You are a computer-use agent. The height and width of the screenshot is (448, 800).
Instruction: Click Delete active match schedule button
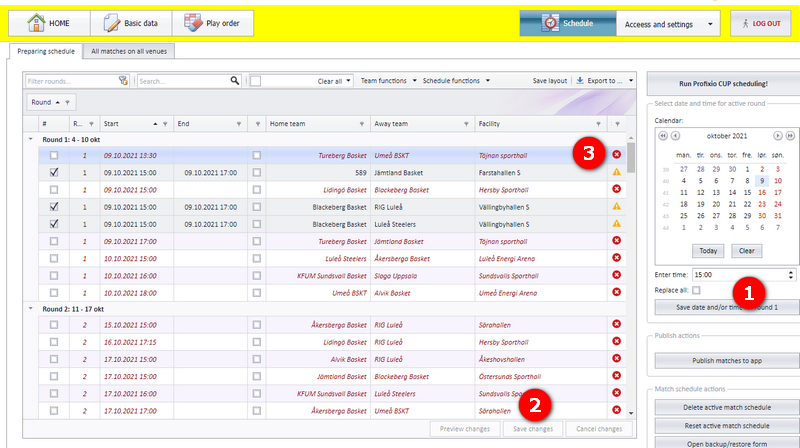click(x=727, y=407)
